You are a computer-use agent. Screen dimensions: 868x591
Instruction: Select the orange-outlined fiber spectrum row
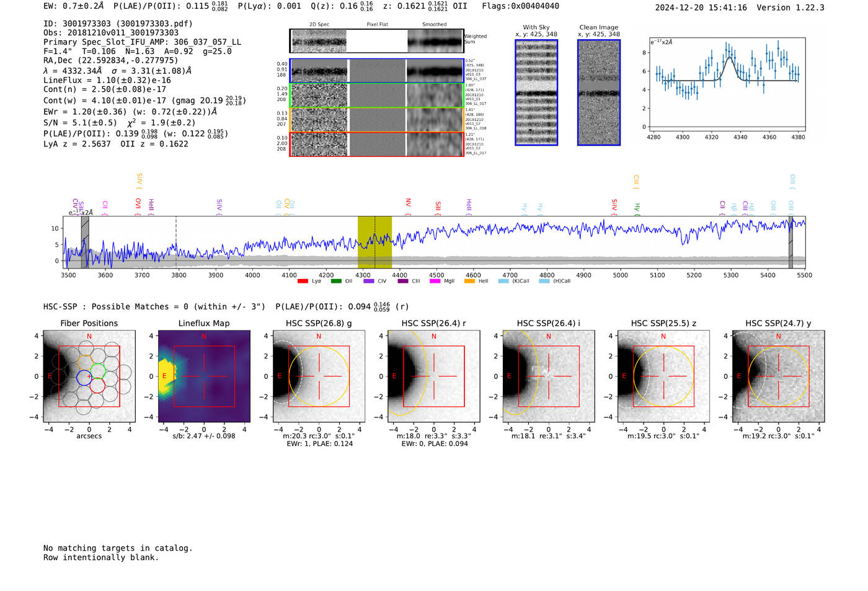click(x=377, y=120)
